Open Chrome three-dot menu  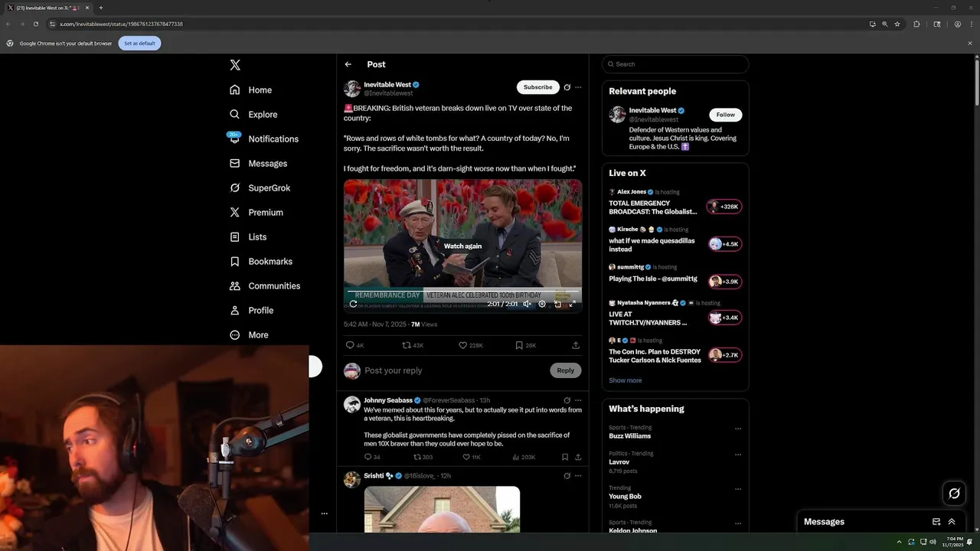pyautogui.click(x=970, y=24)
